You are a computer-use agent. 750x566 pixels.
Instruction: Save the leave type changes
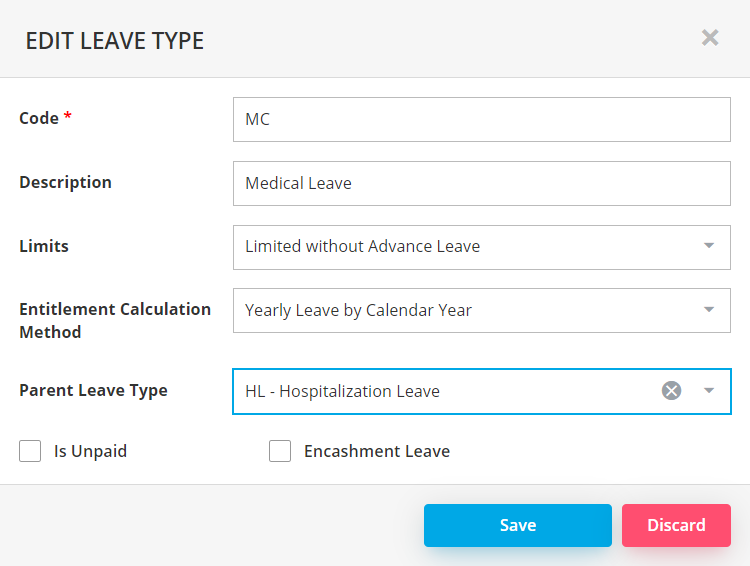(x=517, y=525)
